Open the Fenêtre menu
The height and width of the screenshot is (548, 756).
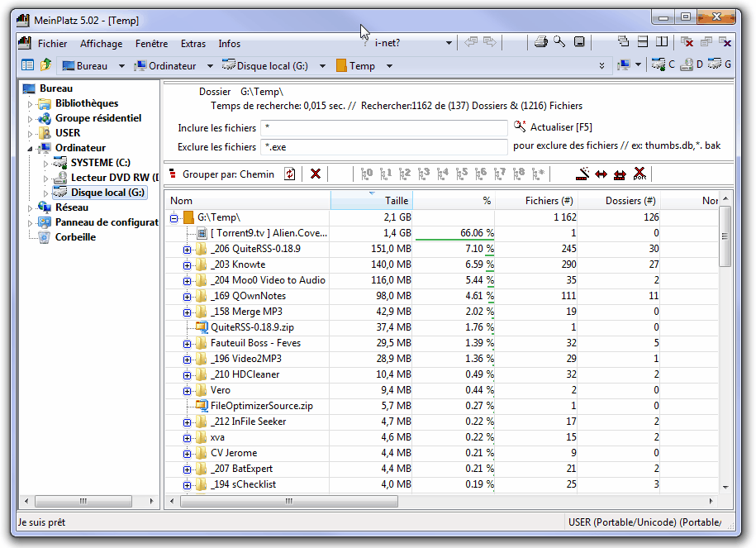point(151,44)
